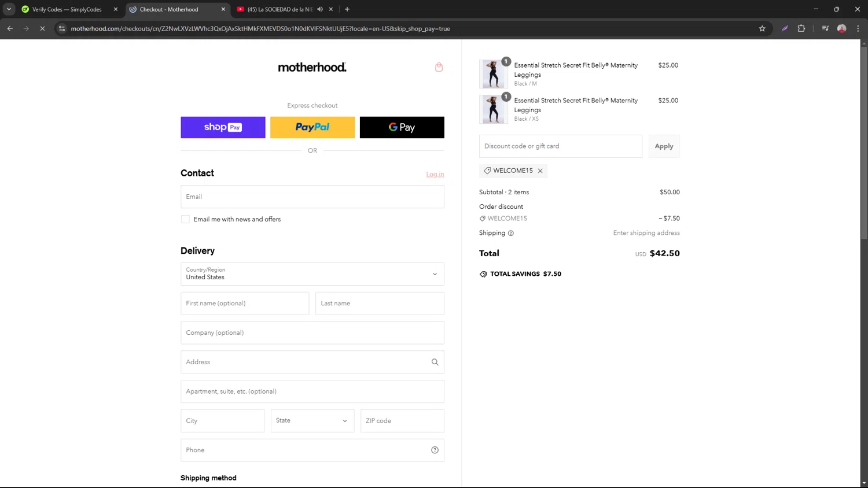
Task: Click the Black / M leggings thumbnail
Action: click(x=493, y=74)
